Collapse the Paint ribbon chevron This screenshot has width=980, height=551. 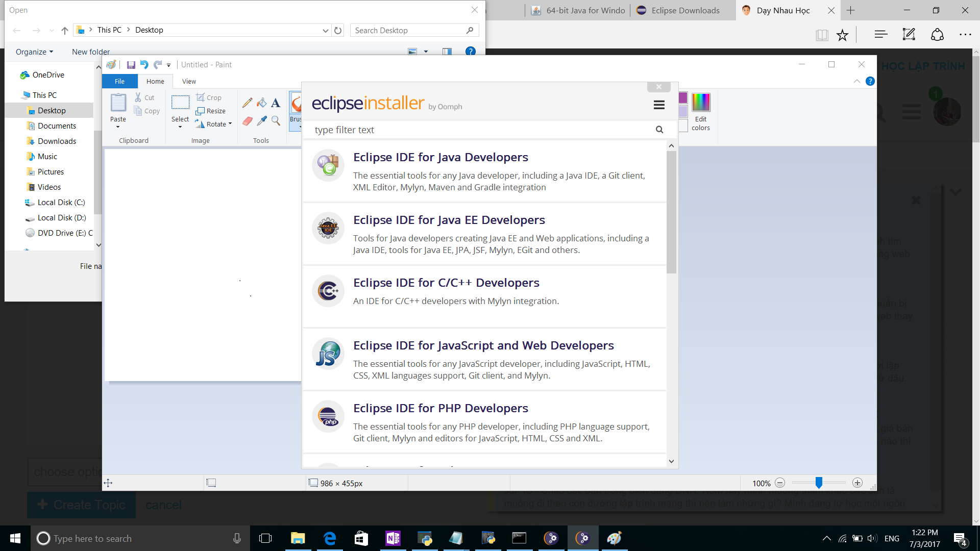[x=857, y=81]
